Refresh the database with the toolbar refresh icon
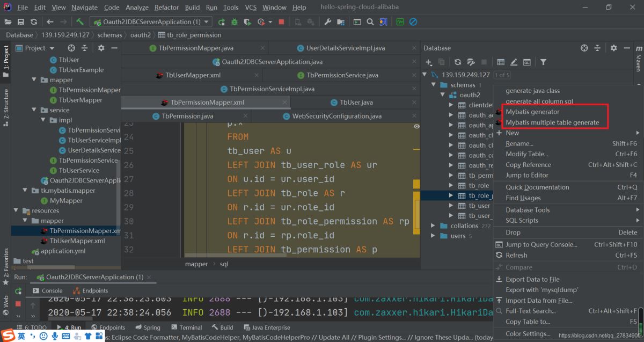Image resolution: width=644 pixels, height=342 pixels. point(458,62)
